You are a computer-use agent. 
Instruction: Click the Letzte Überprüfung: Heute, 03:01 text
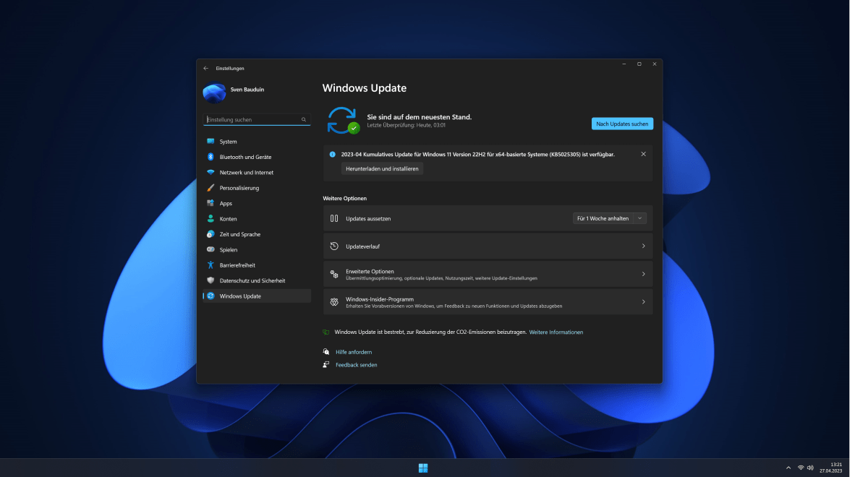point(407,126)
